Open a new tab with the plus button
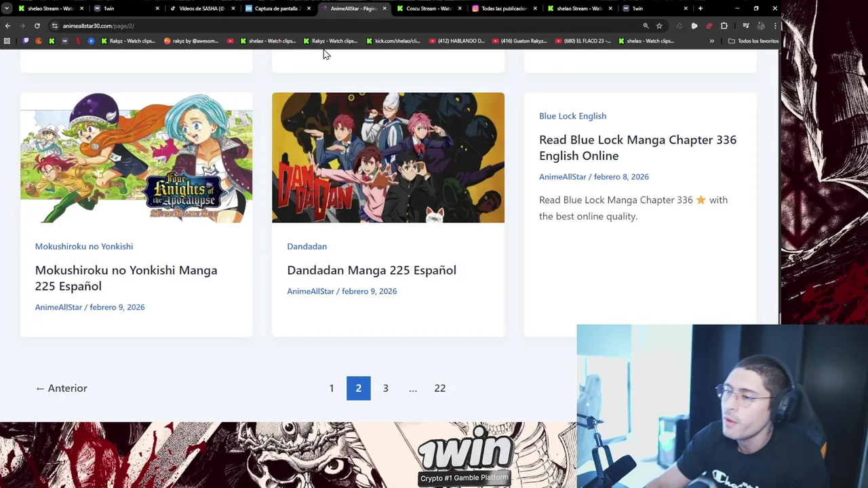Screen dimensions: 868x488 (701, 8)
